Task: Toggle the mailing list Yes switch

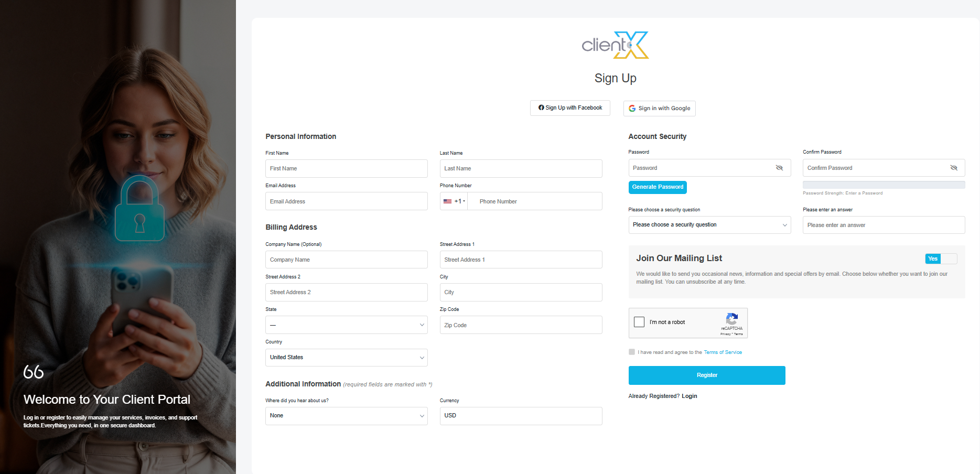Action: [941, 258]
